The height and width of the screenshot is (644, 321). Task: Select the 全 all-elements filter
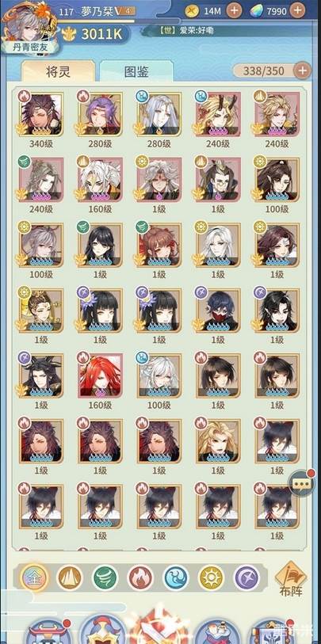[x=35, y=578]
